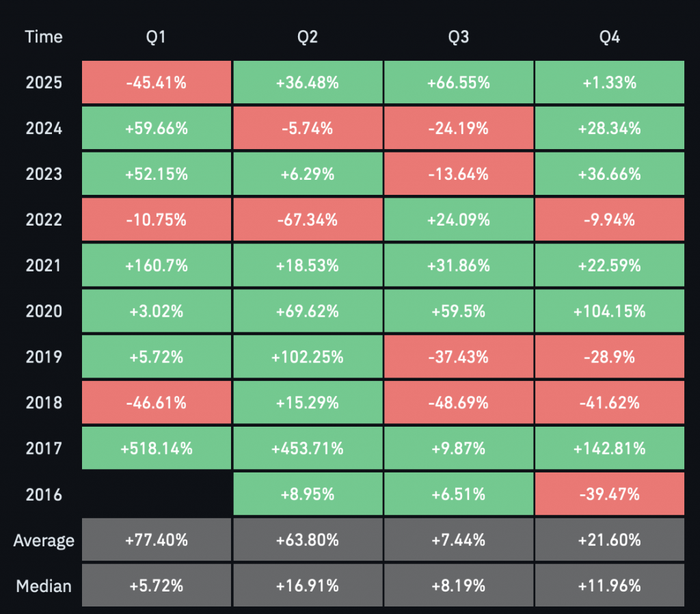Select the -67.34% cell for 2022

pyautogui.click(x=308, y=220)
